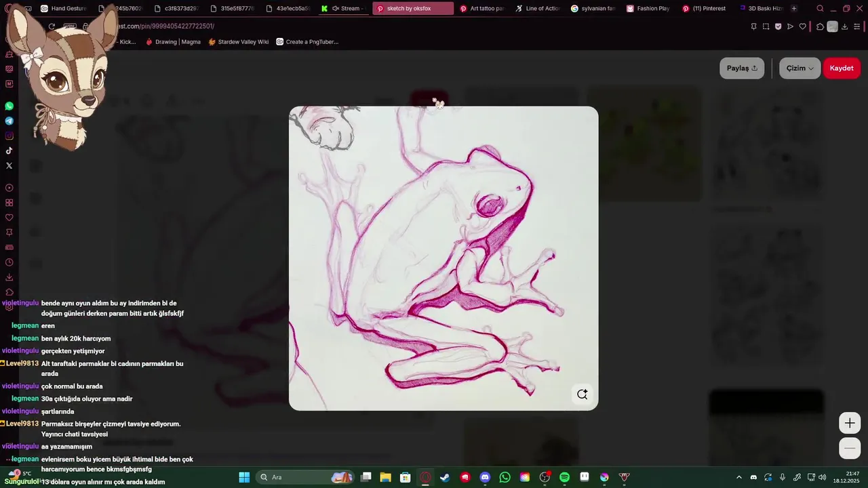Reload the page
The height and width of the screenshot is (488, 868).
(x=52, y=26)
